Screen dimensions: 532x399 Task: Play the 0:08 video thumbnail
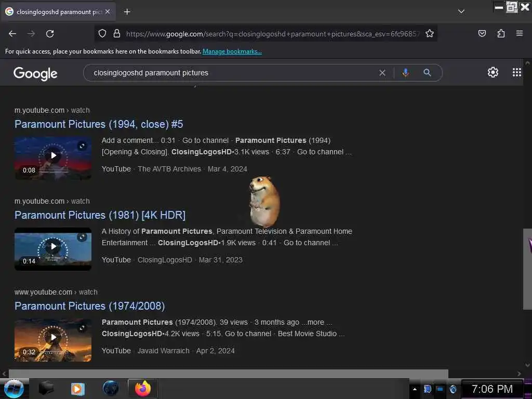click(x=53, y=158)
